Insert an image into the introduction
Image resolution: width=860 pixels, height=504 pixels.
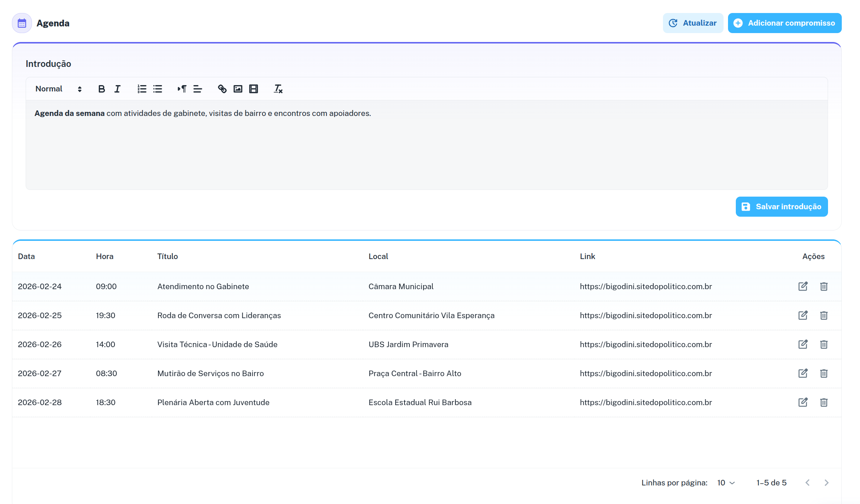[x=238, y=89]
